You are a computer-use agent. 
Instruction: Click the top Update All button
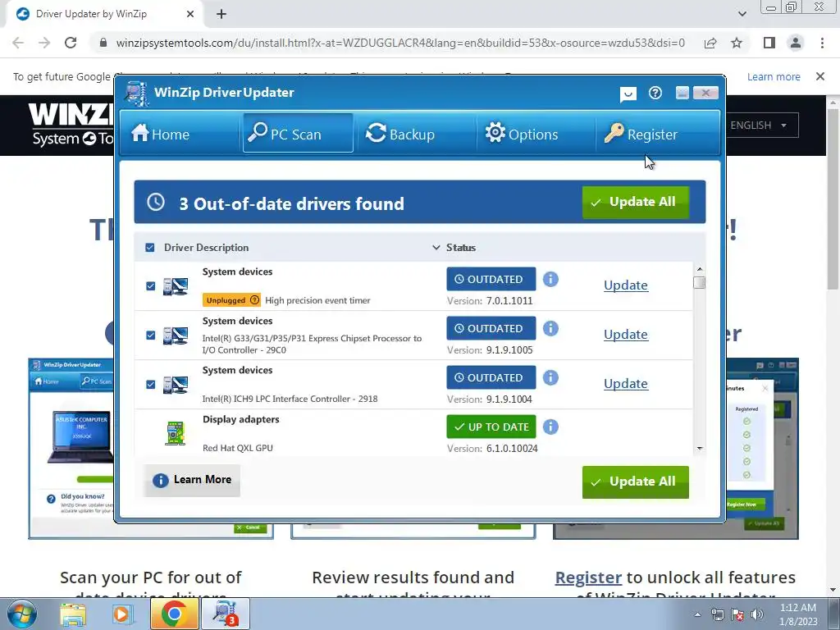coord(636,202)
